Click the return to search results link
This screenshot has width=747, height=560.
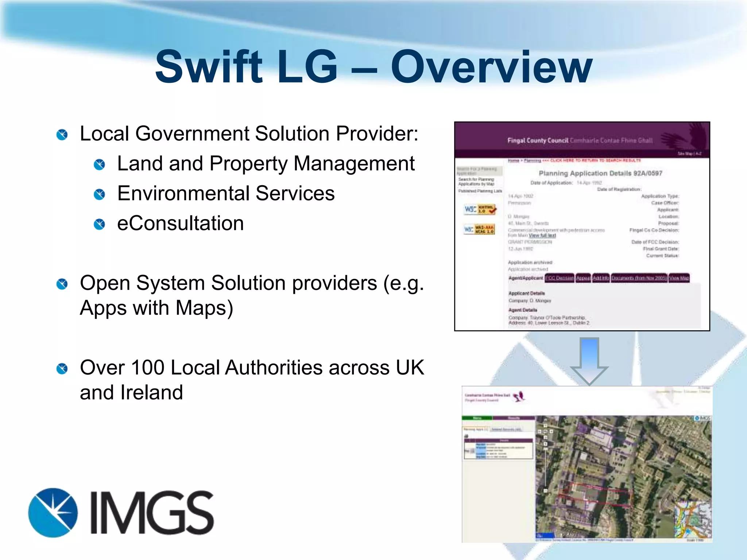tap(592, 160)
